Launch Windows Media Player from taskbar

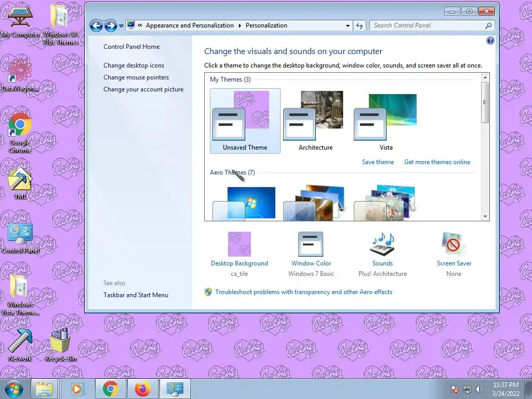(x=77, y=389)
